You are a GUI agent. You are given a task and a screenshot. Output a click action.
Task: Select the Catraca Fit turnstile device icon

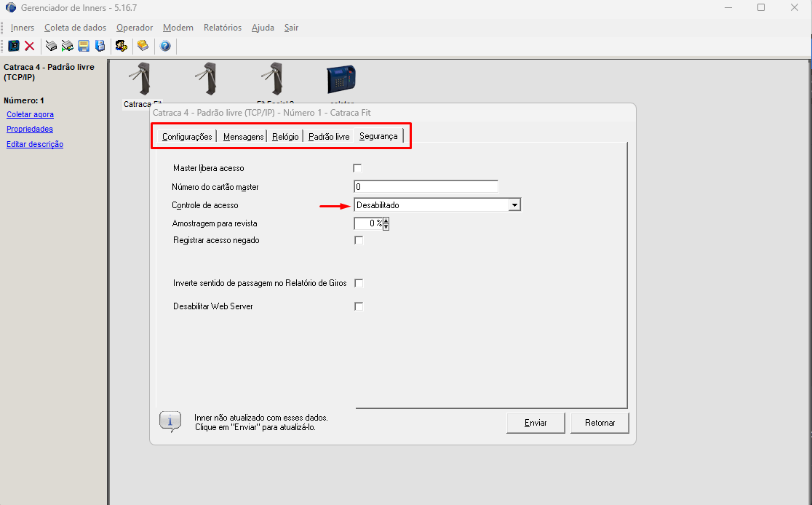139,79
